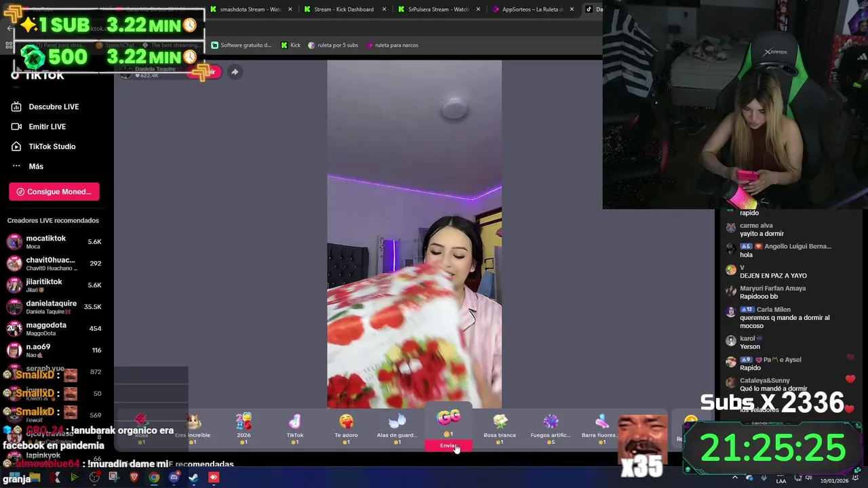868x488 pixels.
Task: Select the Rosa blanca gift
Action: pos(500,428)
